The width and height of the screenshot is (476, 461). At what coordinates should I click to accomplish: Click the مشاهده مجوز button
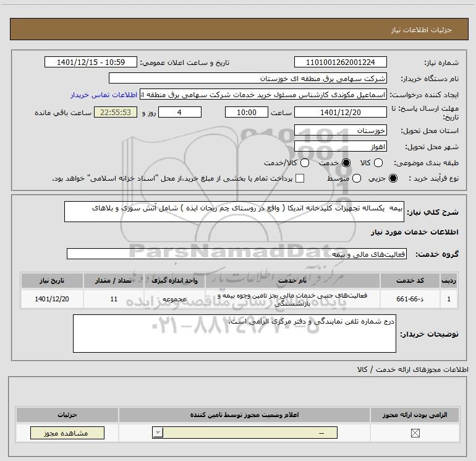point(67,433)
